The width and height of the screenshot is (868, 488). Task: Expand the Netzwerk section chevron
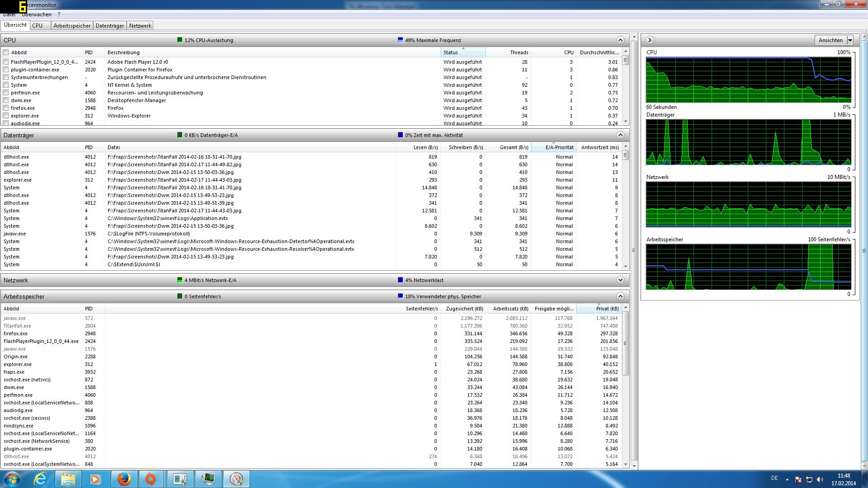coord(620,280)
